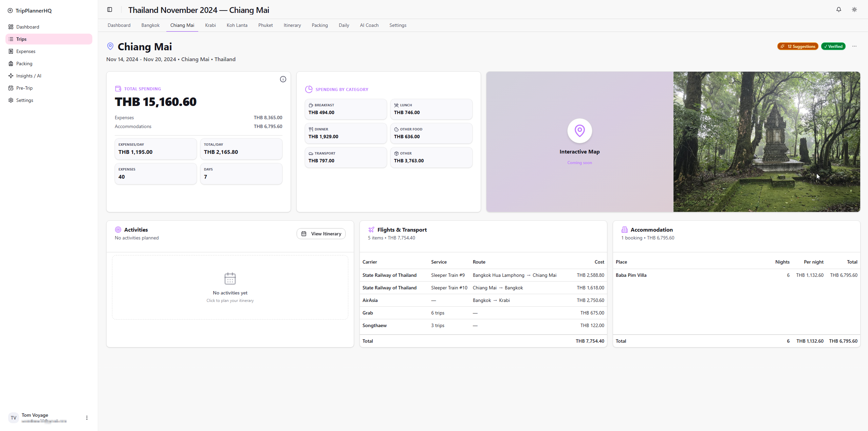This screenshot has height=431, width=868.
Task: Click the Flights & Transport plane icon
Action: [371, 229]
